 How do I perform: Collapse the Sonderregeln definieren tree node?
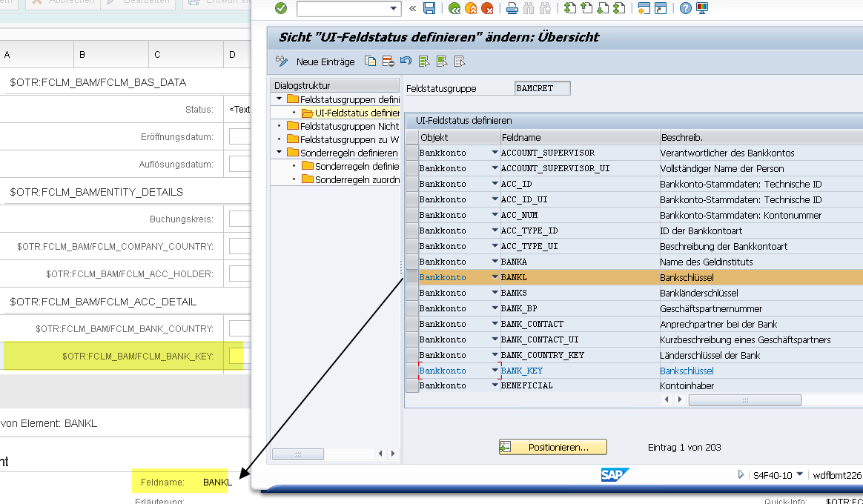point(279,153)
